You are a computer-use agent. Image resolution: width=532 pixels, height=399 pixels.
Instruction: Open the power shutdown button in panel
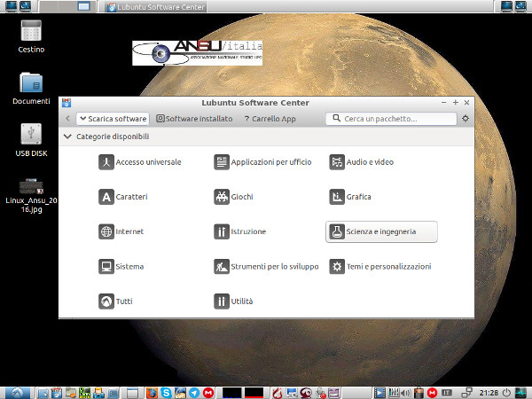click(x=506, y=393)
